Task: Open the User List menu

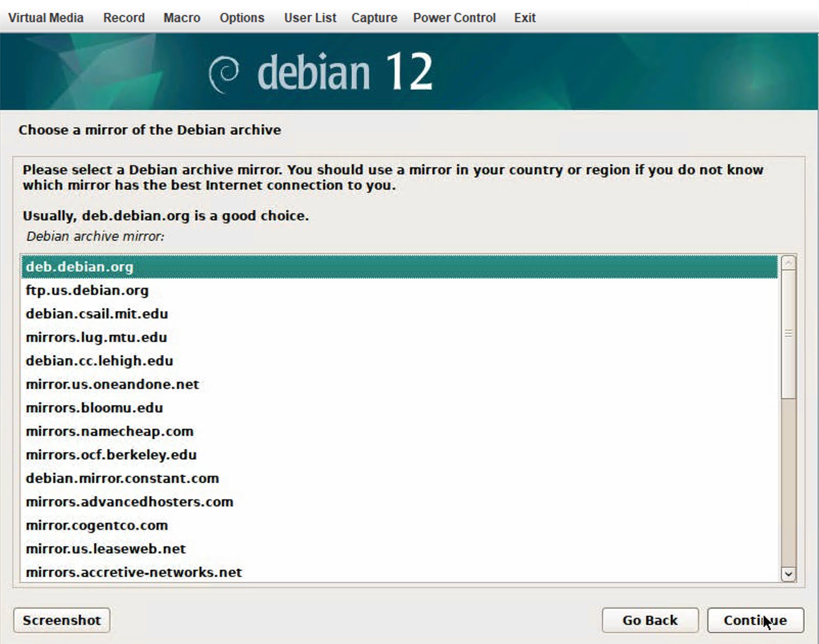Action: pyautogui.click(x=310, y=18)
